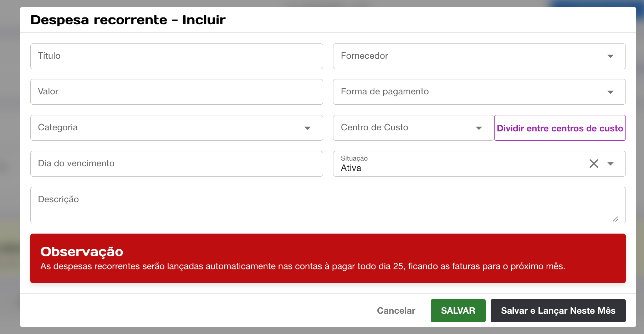Click Salvar e Lançar Neste Mês

click(x=558, y=310)
